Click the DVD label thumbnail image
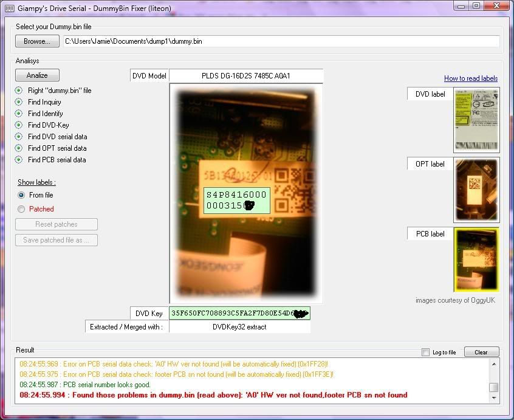514x420 pixels. (x=476, y=120)
